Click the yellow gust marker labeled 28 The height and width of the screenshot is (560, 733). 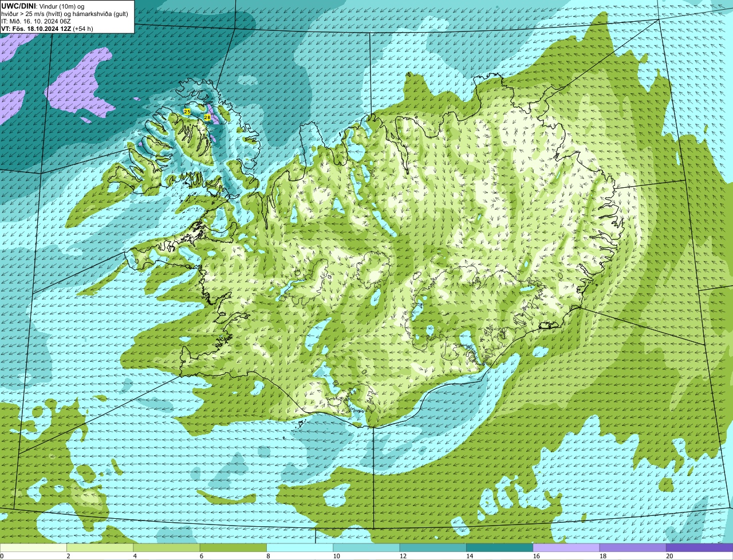[x=207, y=117]
